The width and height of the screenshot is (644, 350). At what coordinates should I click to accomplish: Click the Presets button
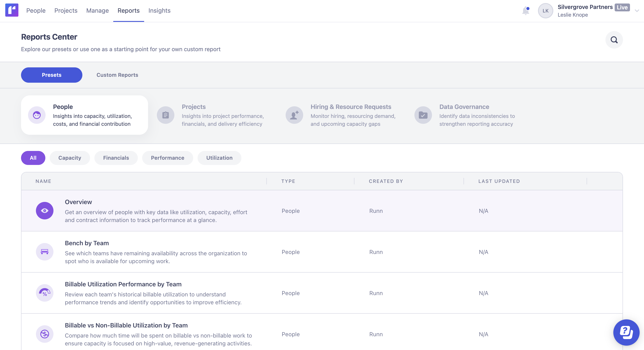(51, 75)
